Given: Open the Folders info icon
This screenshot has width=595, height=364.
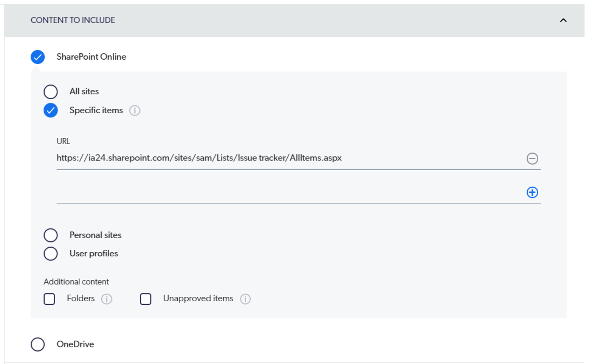Looking at the screenshot, I should 107,299.
